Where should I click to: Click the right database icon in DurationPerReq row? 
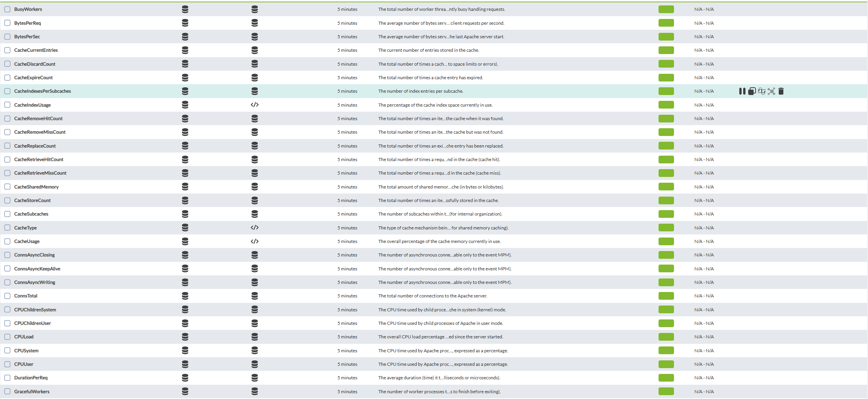255,378
